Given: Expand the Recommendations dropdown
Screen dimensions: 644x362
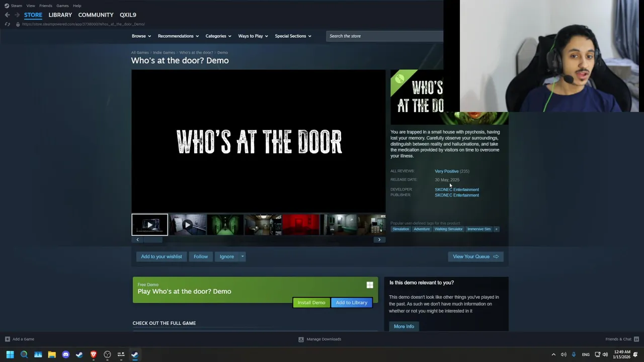Looking at the screenshot, I should pyautogui.click(x=178, y=36).
